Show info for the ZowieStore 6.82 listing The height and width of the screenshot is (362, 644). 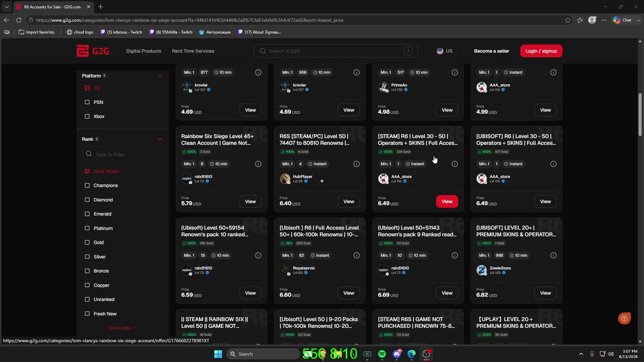pyautogui.click(x=553, y=255)
